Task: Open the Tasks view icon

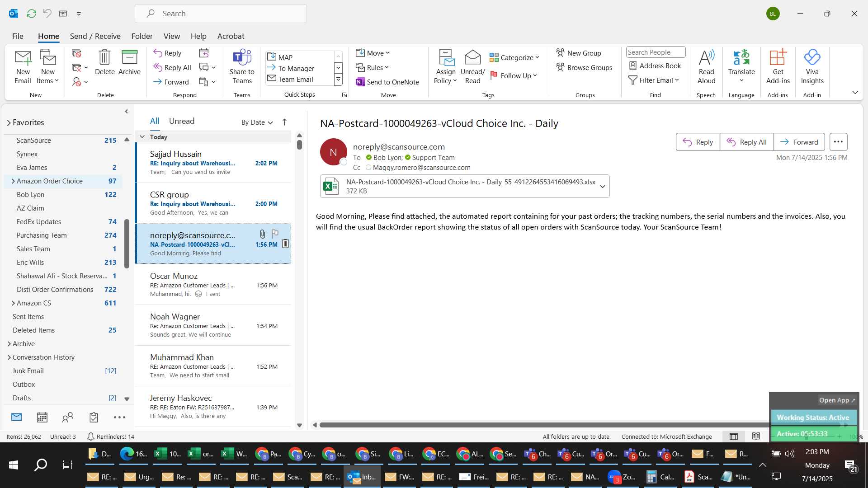Action: (x=94, y=417)
